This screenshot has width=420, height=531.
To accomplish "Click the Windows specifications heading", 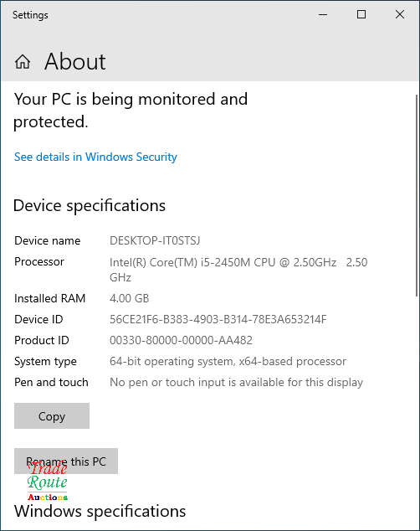I will 100,511.
